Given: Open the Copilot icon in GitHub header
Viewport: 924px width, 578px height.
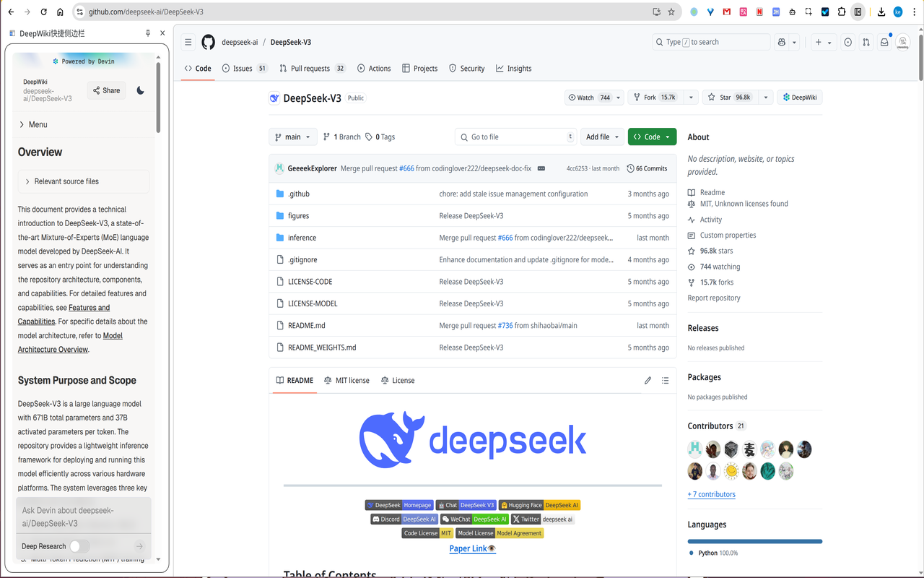Looking at the screenshot, I should pyautogui.click(x=782, y=42).
